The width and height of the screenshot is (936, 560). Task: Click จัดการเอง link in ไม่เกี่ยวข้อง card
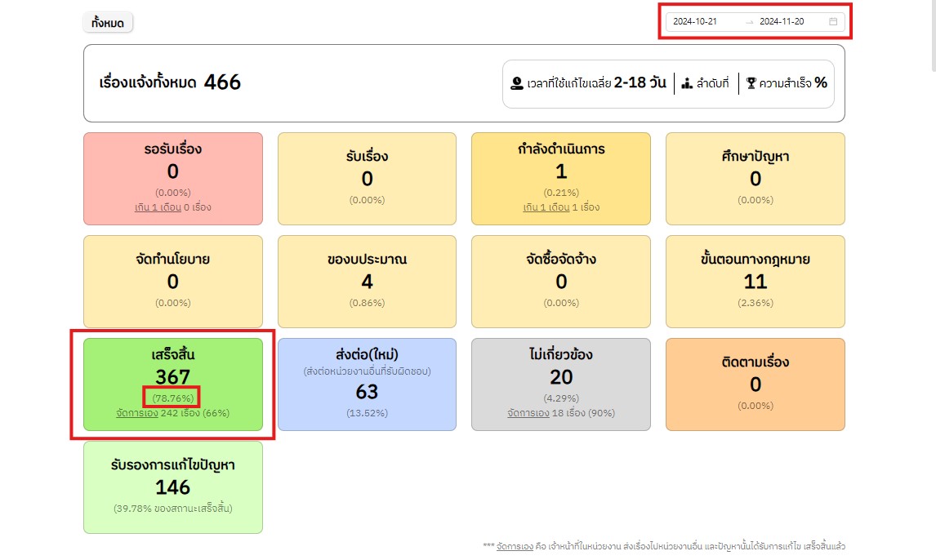point(528,413)
